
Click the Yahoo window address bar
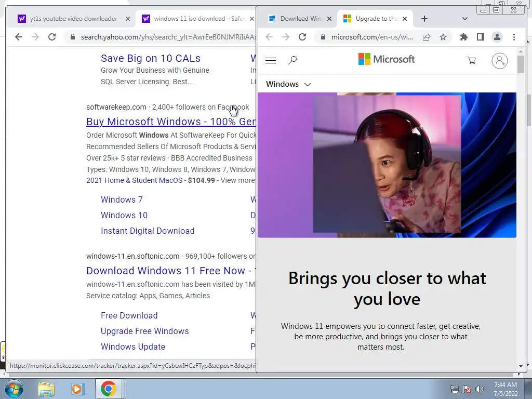click(x=161, y=37)
